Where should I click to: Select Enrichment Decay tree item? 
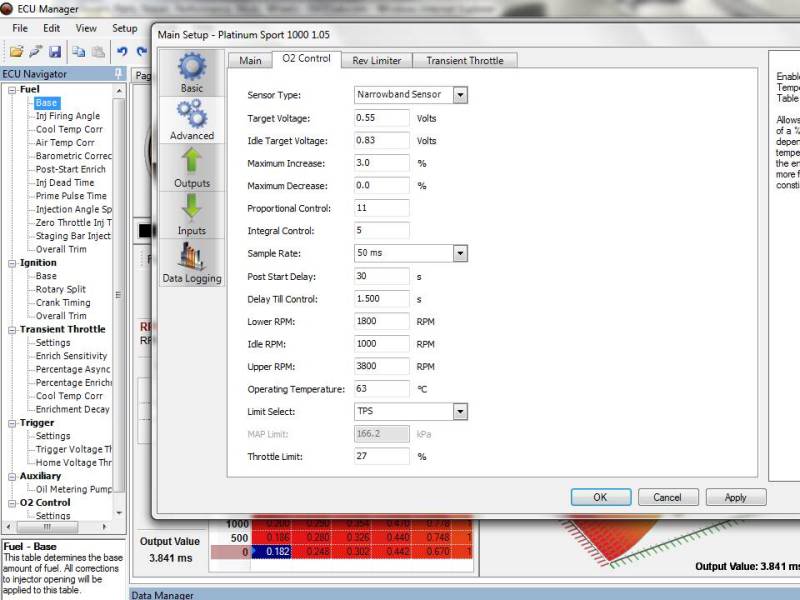(72, 409)
